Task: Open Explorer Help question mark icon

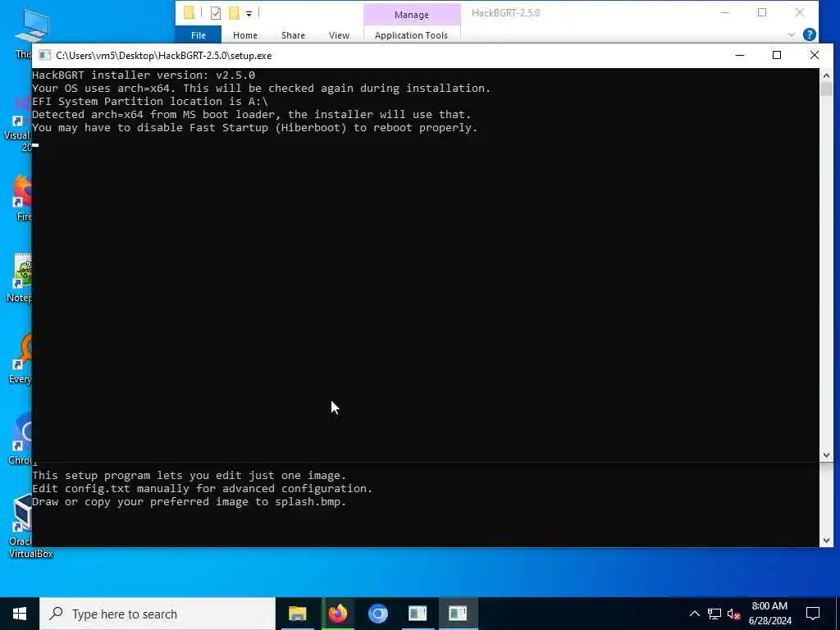Action: (x=810, y=34)
